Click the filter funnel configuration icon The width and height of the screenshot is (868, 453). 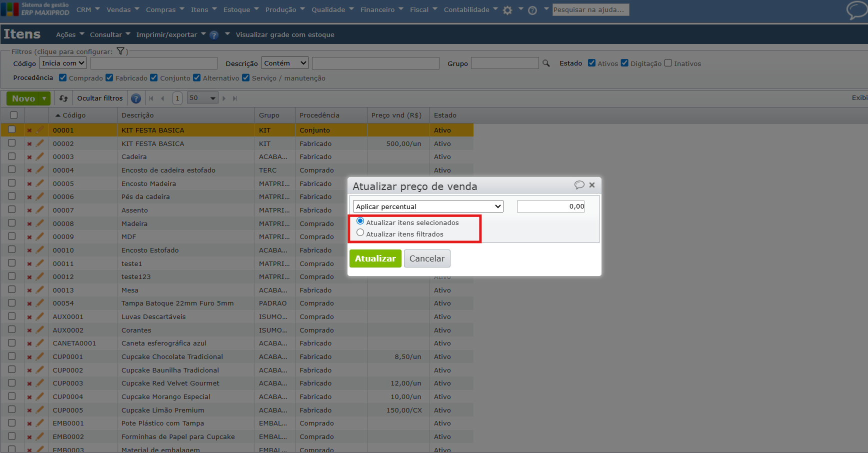[120, 51]
